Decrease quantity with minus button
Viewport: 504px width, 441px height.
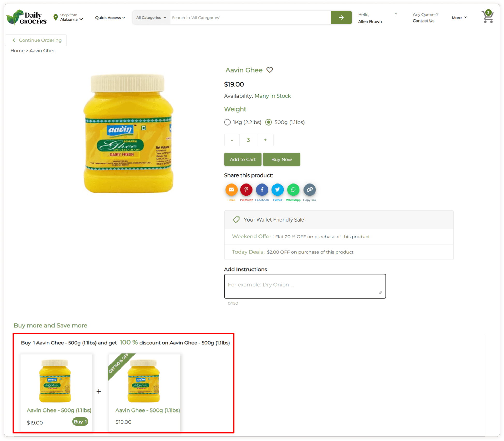[232, 140]
